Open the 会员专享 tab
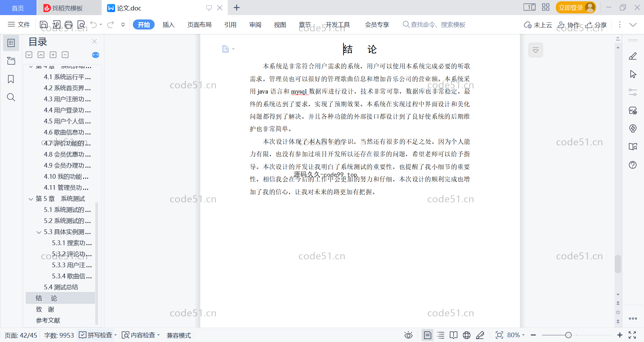The image size is (644, 342). pyautogui.click(x=377, y=24)
